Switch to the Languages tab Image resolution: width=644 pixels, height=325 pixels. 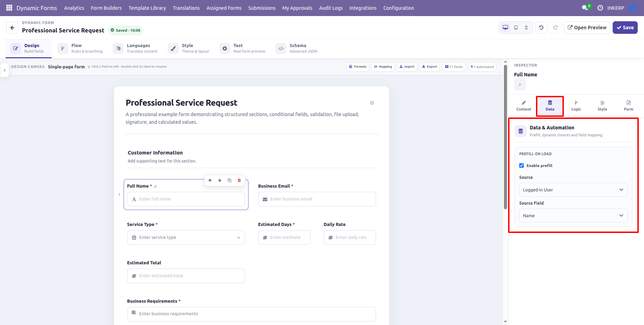click(x=136, y=48)
